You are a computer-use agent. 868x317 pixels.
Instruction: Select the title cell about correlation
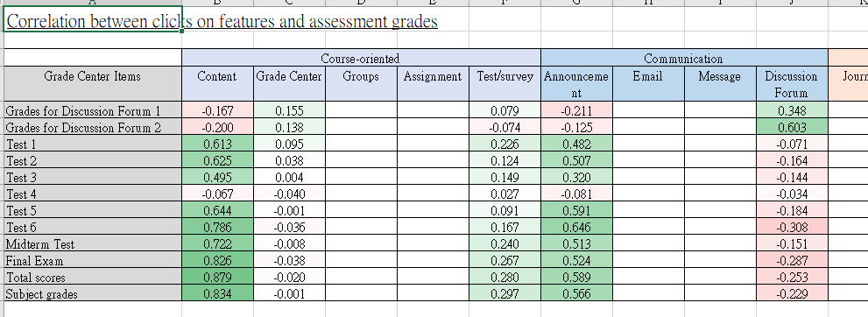click(x=93, y=21)
